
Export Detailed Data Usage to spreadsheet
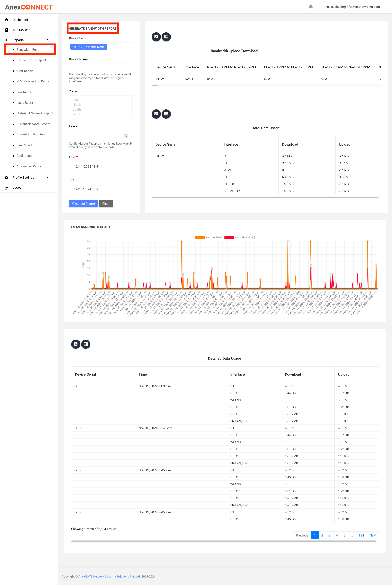(86, 344)
